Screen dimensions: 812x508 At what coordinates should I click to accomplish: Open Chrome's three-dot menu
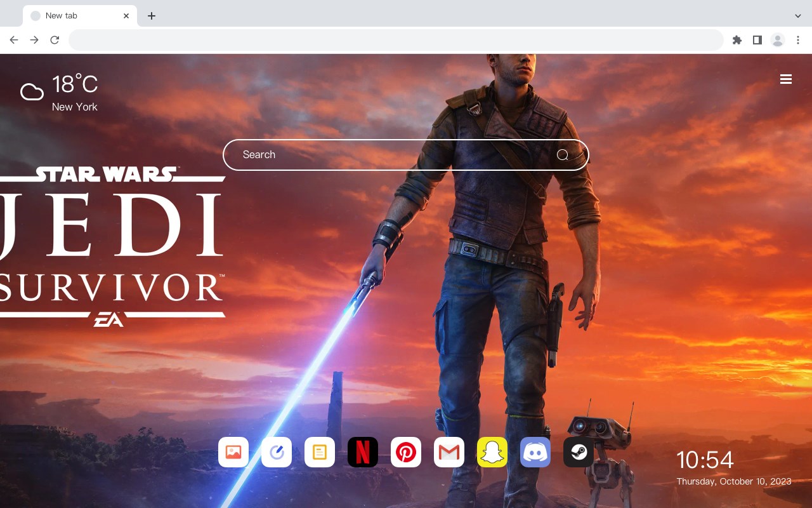pos(798,40)
